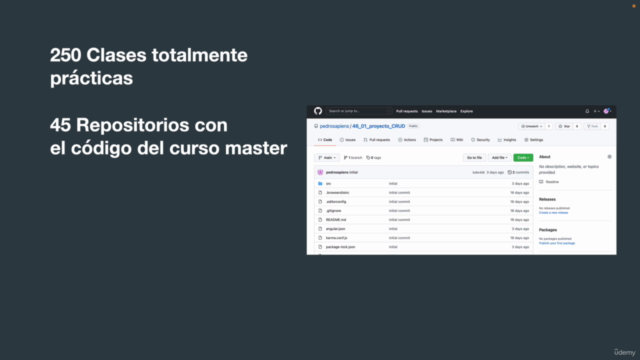
Task: Click the blue src folder icon
Action: [x=320, y=184]
